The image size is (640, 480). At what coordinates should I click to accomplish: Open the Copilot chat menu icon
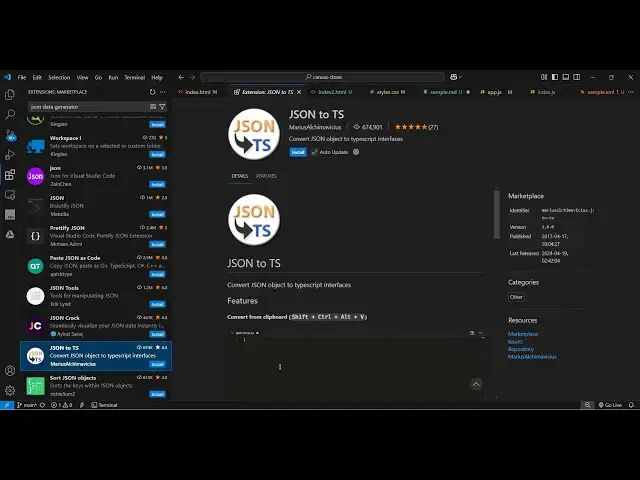(456, 77)
